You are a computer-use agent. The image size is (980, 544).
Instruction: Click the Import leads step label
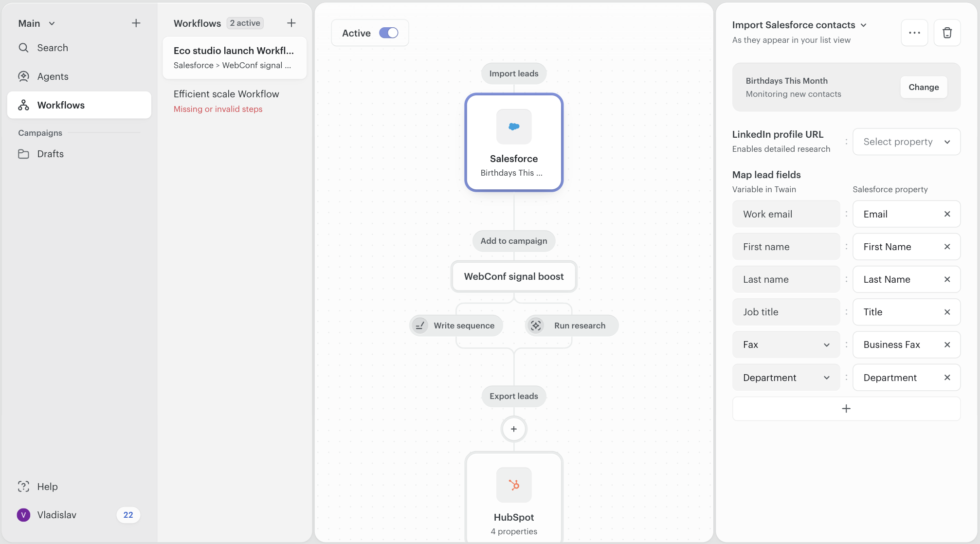pos(514,73)
